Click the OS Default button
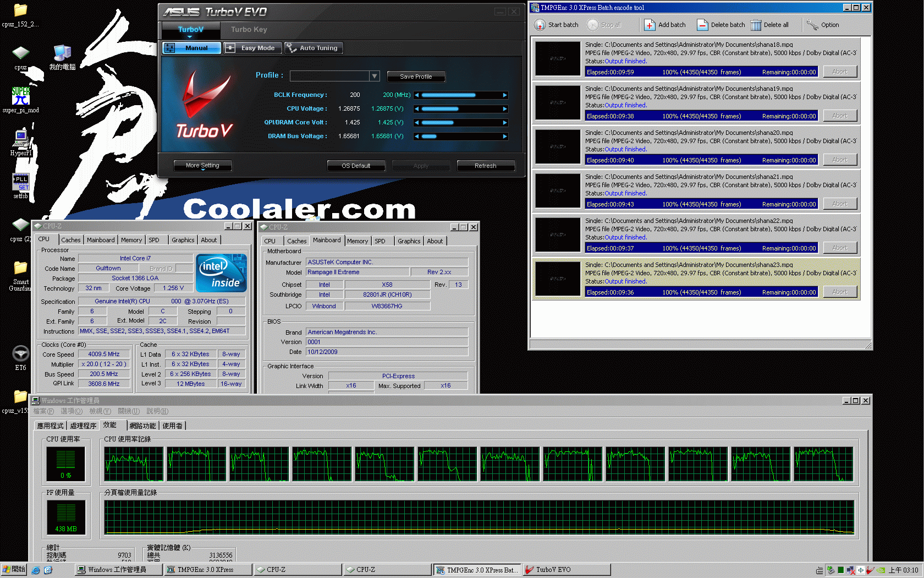Image resolution: width=924 pixels, height=578 pixels. 356,166
